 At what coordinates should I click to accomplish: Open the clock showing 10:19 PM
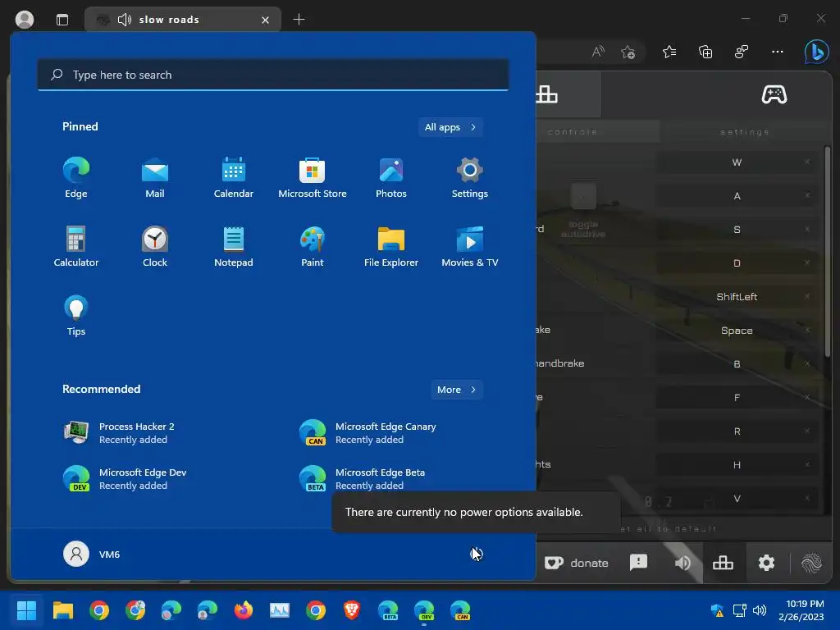(x=801, y=610)
